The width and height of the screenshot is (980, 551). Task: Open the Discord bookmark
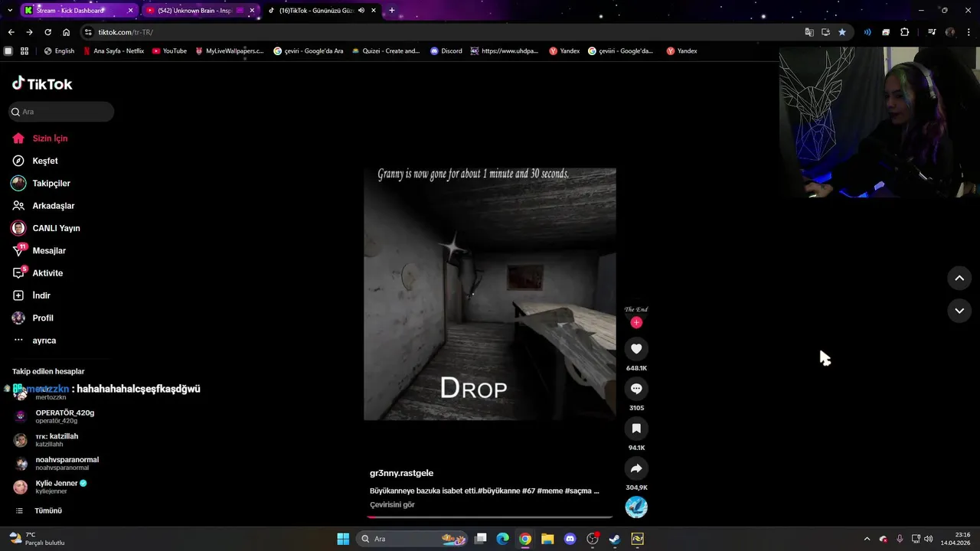pos(446,51)
